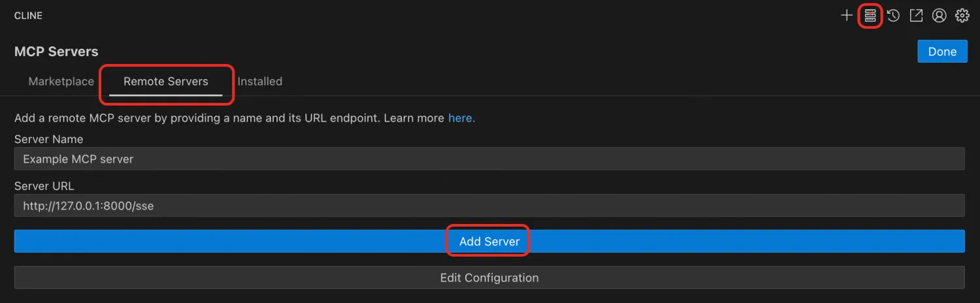Switch to the Marketplace tab

click(61, 82)
